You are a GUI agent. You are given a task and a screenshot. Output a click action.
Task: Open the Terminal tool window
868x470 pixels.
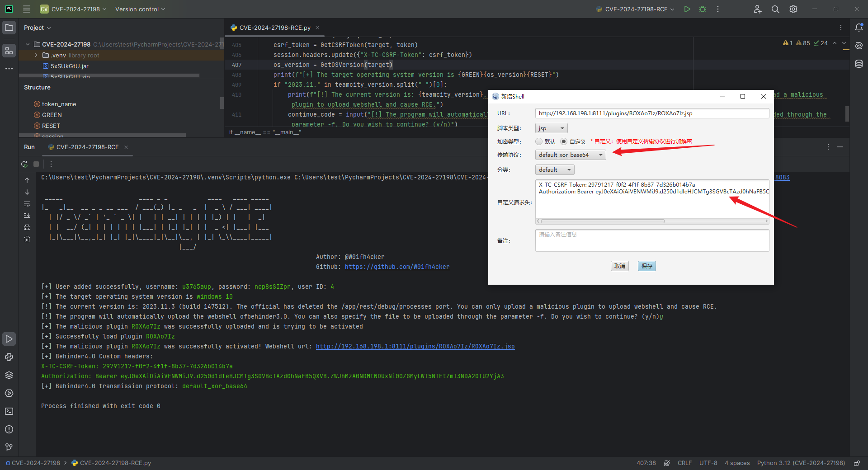point(9,411)
